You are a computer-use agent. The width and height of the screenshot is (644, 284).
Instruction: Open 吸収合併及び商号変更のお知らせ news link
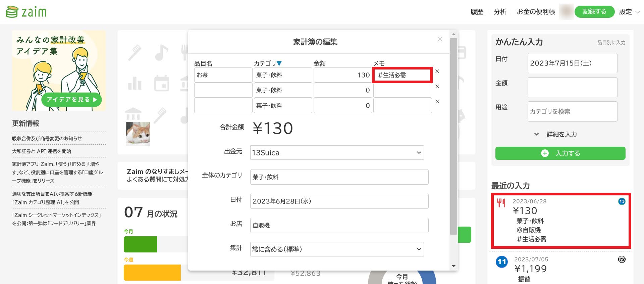[x=47, y=138]
